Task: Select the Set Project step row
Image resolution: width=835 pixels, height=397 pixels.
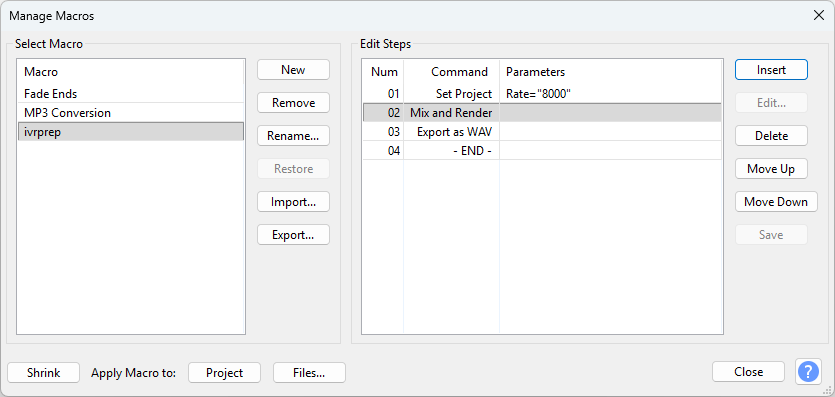Action: coord(542,94)
